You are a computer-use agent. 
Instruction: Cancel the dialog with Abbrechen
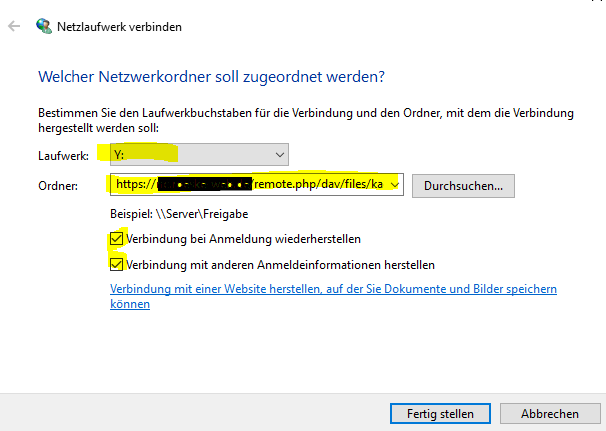pos(550,414)
